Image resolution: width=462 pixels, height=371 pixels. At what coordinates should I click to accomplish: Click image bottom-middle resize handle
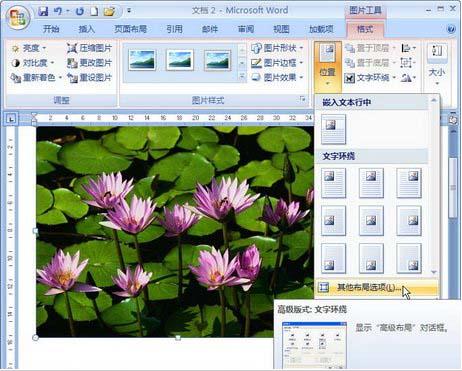point(178,338)
